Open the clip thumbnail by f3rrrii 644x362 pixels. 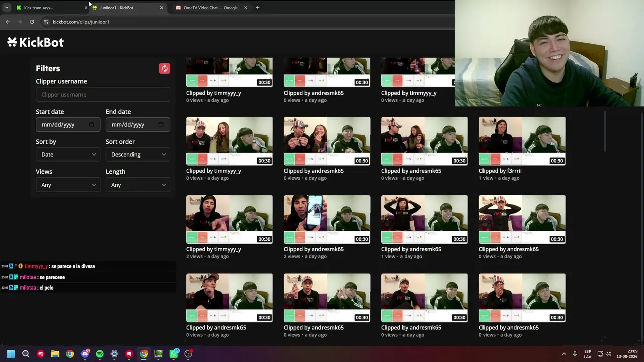click(522, 141)
